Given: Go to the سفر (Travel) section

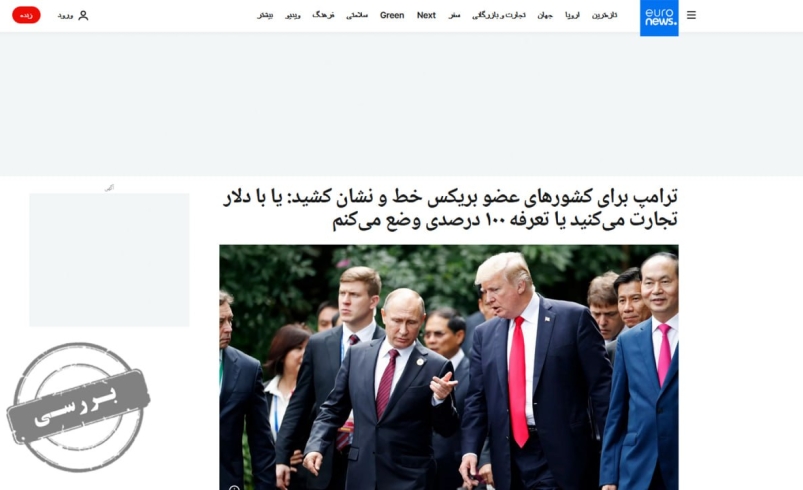Looking at the screenshot, I should (x=454, y=15).
